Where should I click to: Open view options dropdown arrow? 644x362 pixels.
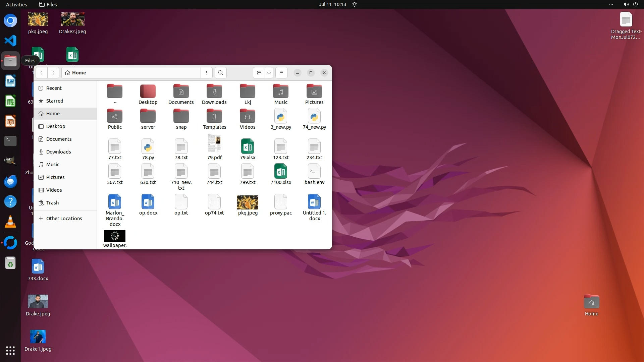269,73
